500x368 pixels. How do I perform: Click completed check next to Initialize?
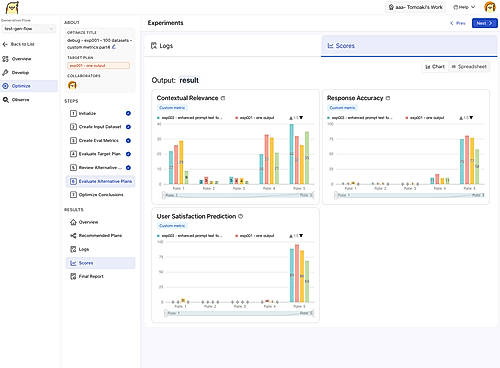point(128,113)
